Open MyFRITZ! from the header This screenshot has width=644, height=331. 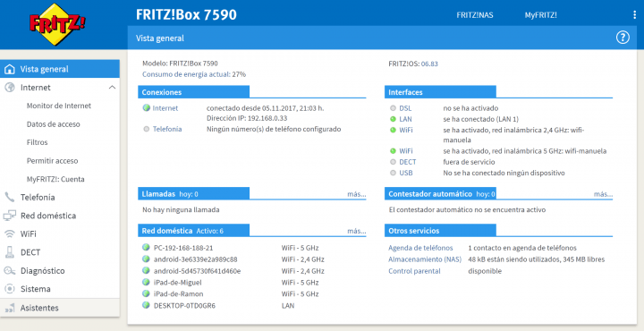click(x=541, y=15)
